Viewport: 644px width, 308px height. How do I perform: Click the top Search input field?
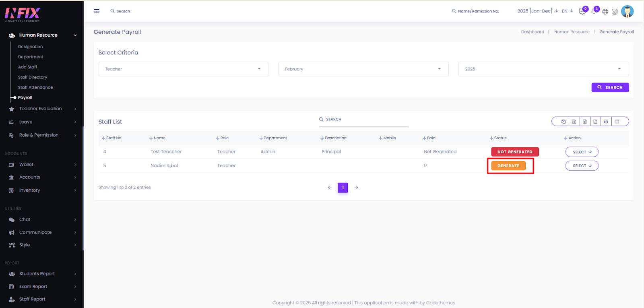(x=121, y=11)
